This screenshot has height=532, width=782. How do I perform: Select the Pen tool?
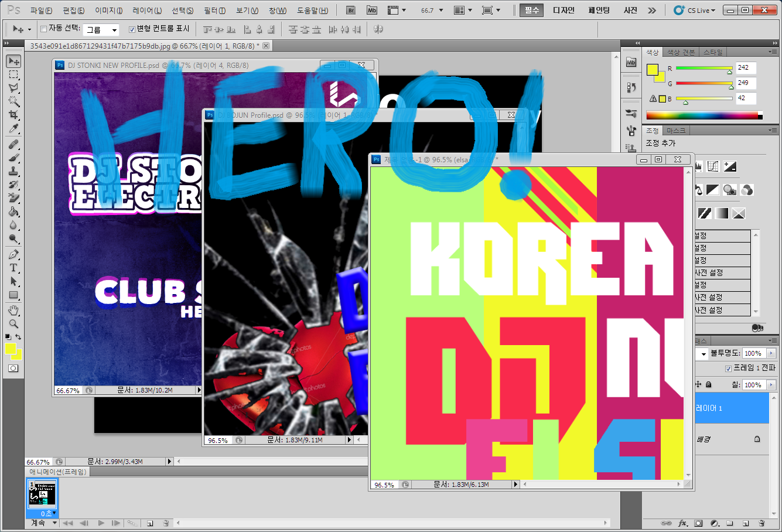click(13, 254)
